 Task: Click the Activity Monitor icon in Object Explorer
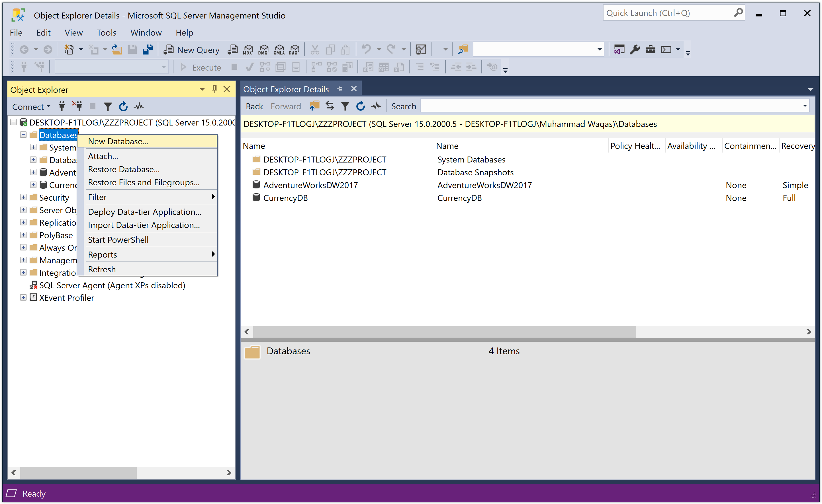pyautogui.click(x=139, y=107)
